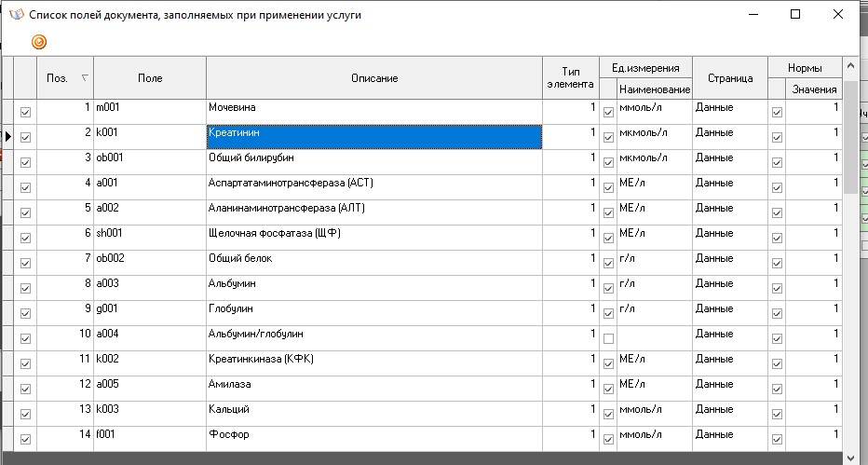The height and width of the screenshot is (465, 868).
Task: Click the vertical scrollbar thumb
Action: tap(850, 137)
